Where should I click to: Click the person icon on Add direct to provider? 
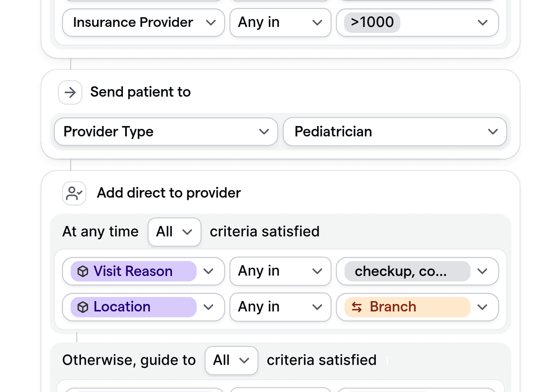point(74,193)
